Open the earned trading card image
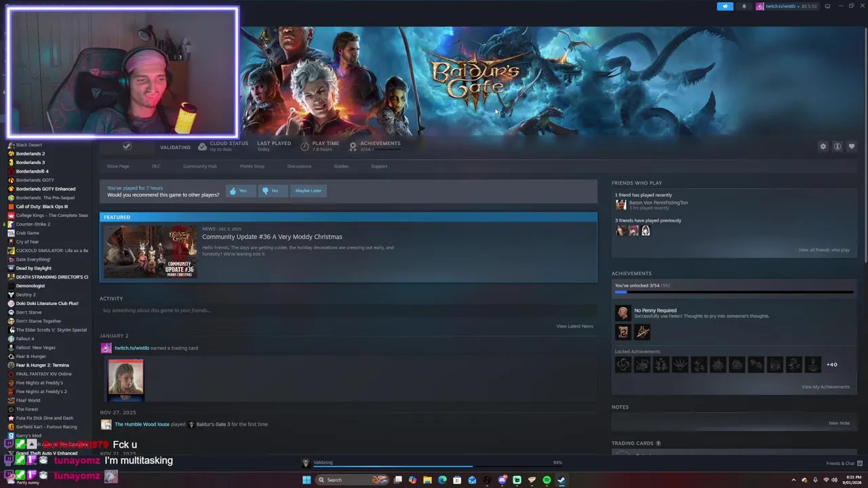This screenshot has height=488, width=868. (x=125, y=379)
